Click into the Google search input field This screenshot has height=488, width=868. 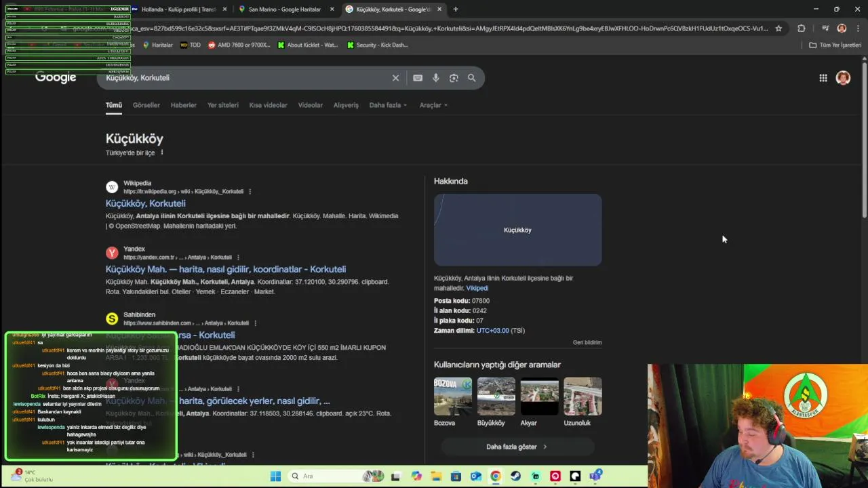[x=244, y=78]
